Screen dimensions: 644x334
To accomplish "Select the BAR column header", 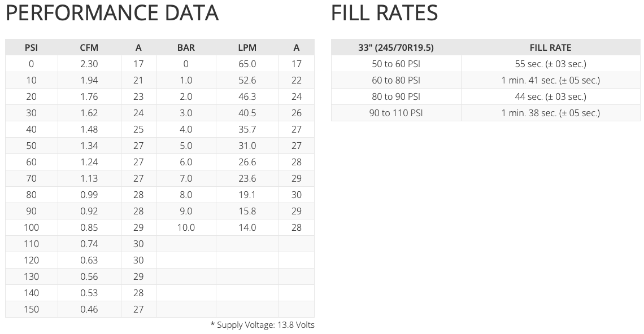I will pyautogui.click(x=186, y=48).
